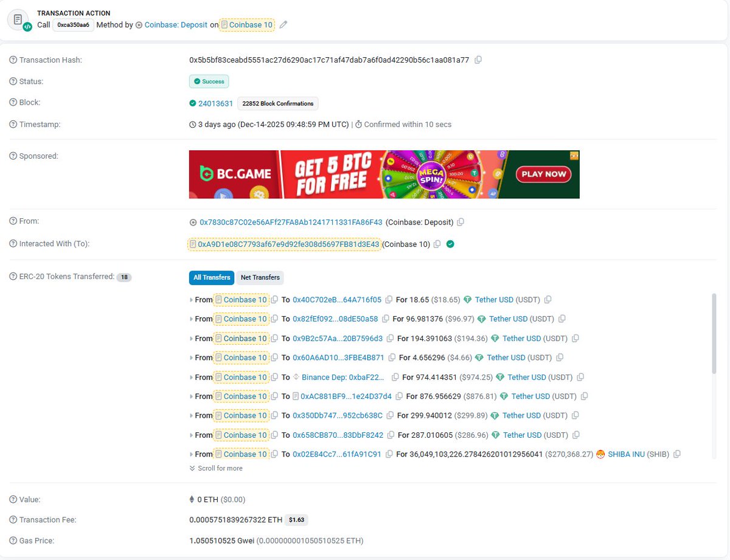Expand transfer row to 0x350Db747...952cb638C
The height and width of the screenshot is (560, 730).
[192, 416]
